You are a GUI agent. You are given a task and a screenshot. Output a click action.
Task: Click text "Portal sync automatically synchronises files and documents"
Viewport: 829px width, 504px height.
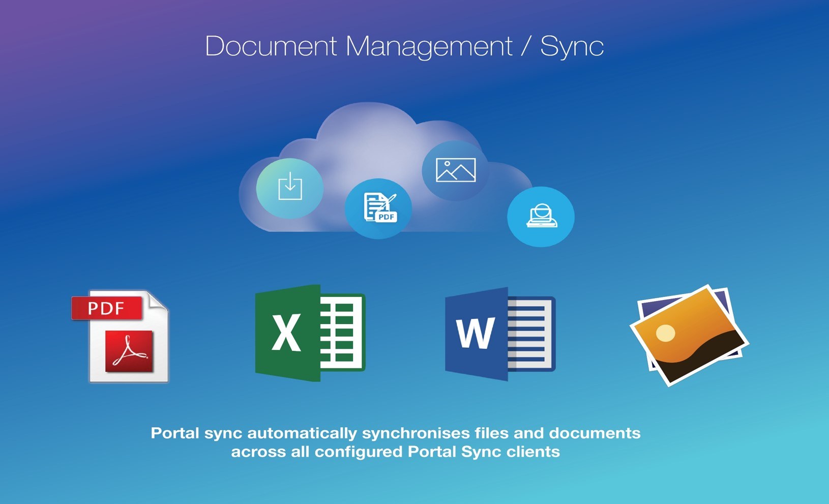396,433
